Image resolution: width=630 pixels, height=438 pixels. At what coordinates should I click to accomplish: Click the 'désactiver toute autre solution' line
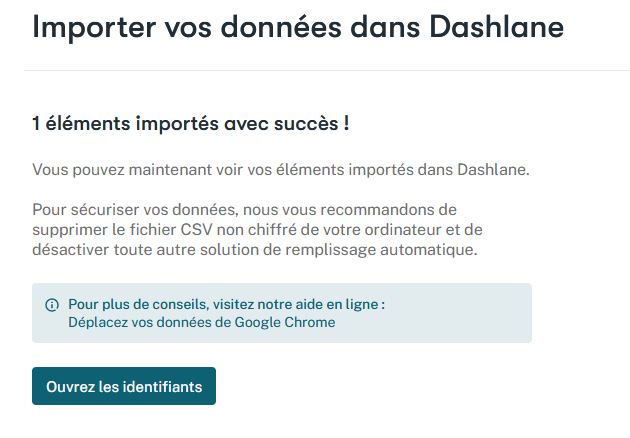pos(255,250)
